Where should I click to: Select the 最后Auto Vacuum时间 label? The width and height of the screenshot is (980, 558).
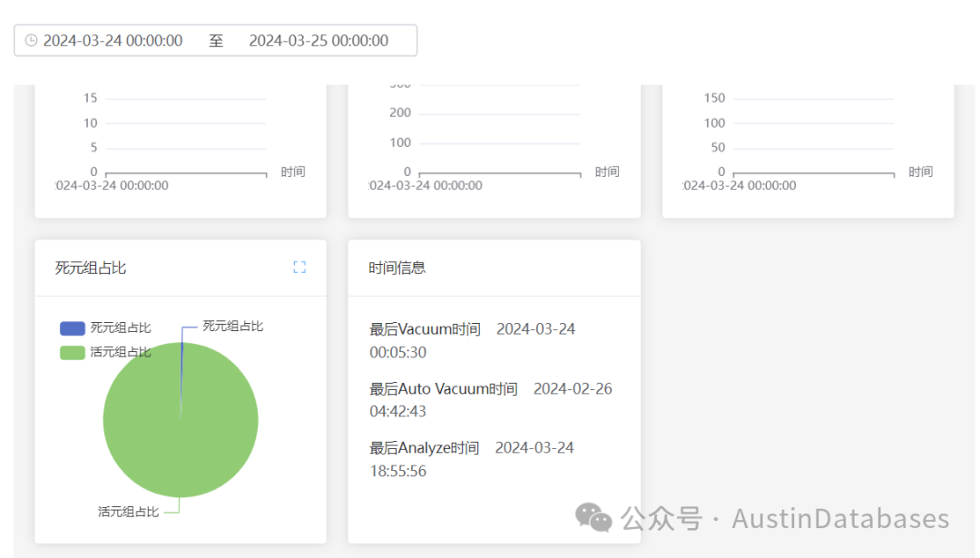[444, 388]
